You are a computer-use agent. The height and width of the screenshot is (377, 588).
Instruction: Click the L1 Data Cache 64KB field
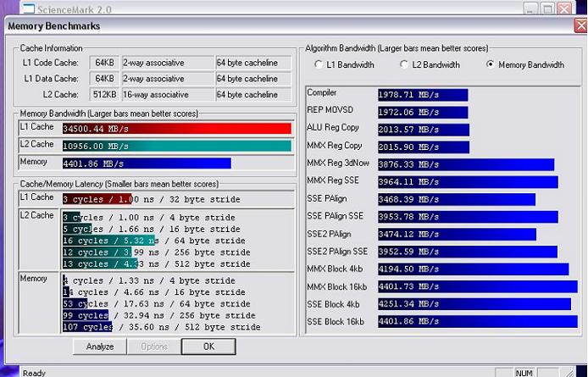click(x=104, y=79)
